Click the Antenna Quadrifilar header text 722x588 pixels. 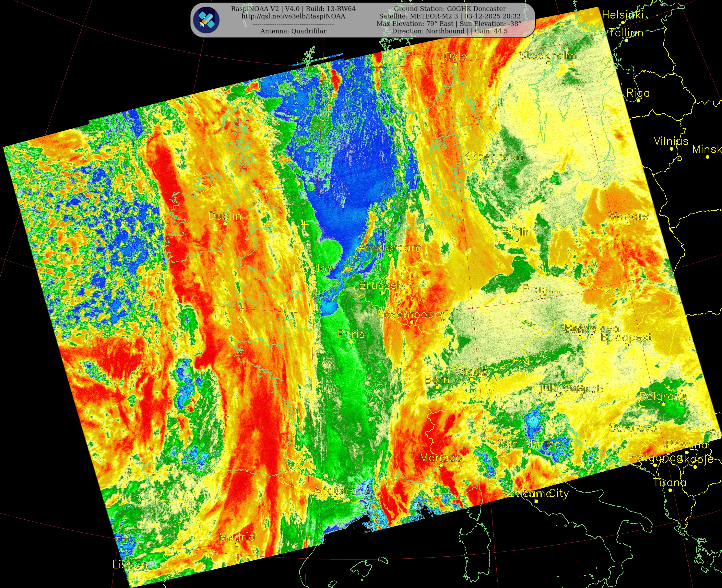293,31
